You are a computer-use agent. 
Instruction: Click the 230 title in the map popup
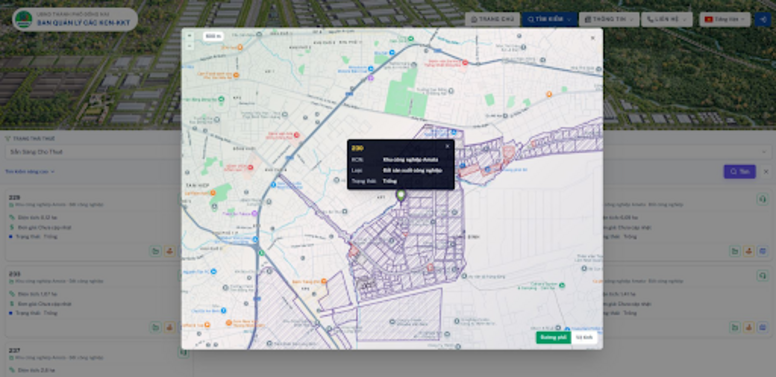tap(357, 148)
